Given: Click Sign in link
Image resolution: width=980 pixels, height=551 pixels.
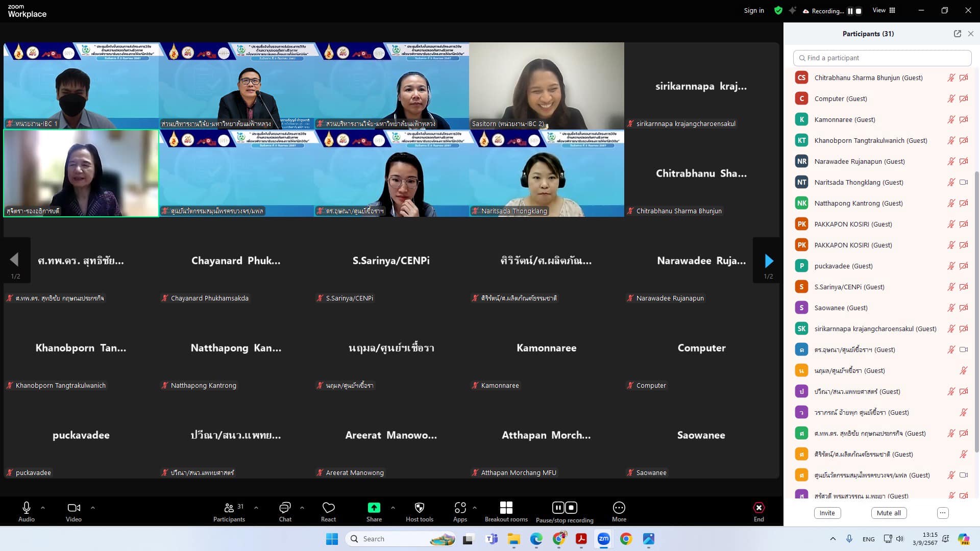Looking at the screenshot, I should [x=754, y=10].
